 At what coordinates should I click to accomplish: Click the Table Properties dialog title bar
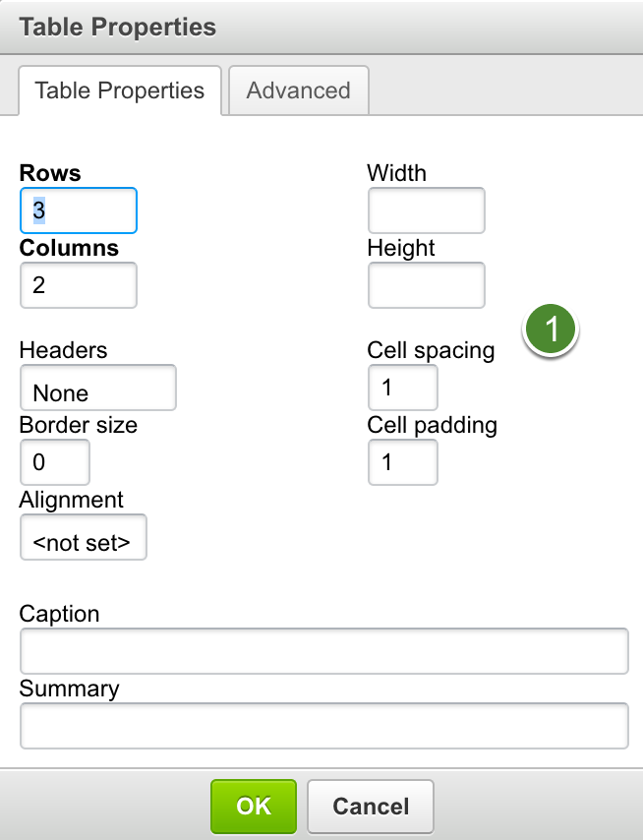point(321,27)
